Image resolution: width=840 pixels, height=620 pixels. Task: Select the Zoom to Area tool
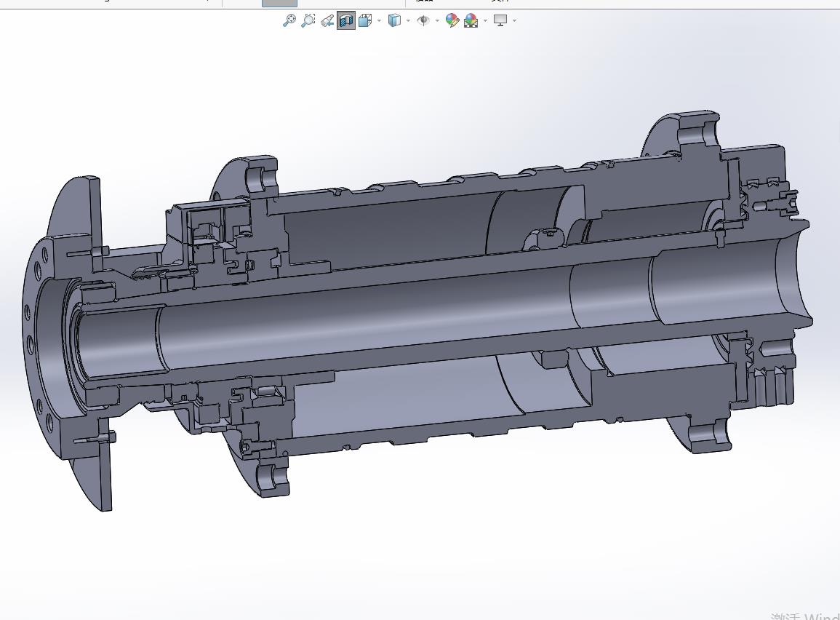pyautogui.click(x=308, y=21)
